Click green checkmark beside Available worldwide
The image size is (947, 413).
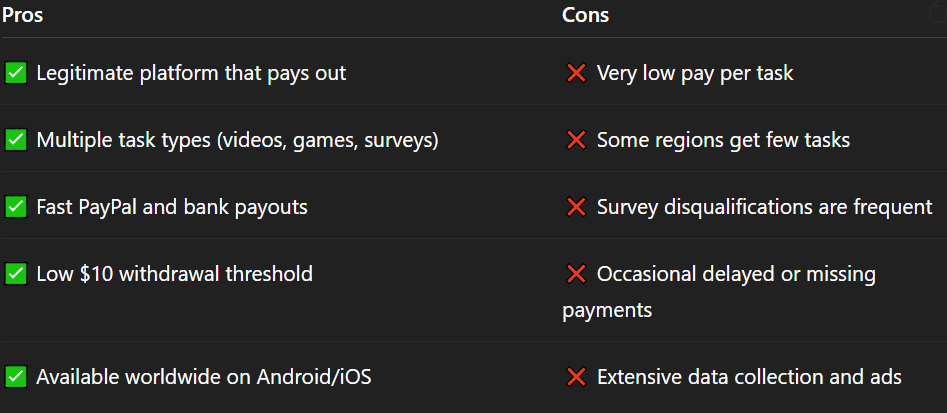(16, 377)
